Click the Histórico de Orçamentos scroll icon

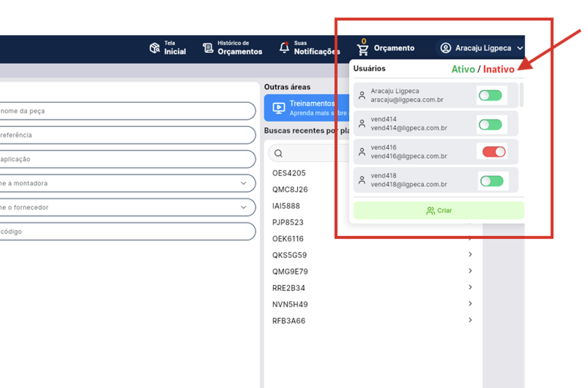tap(208, 48)
